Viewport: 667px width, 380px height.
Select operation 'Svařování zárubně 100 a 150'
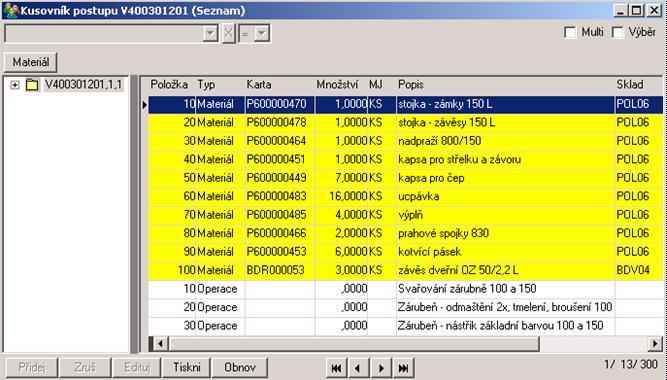(x=405, y=289)
